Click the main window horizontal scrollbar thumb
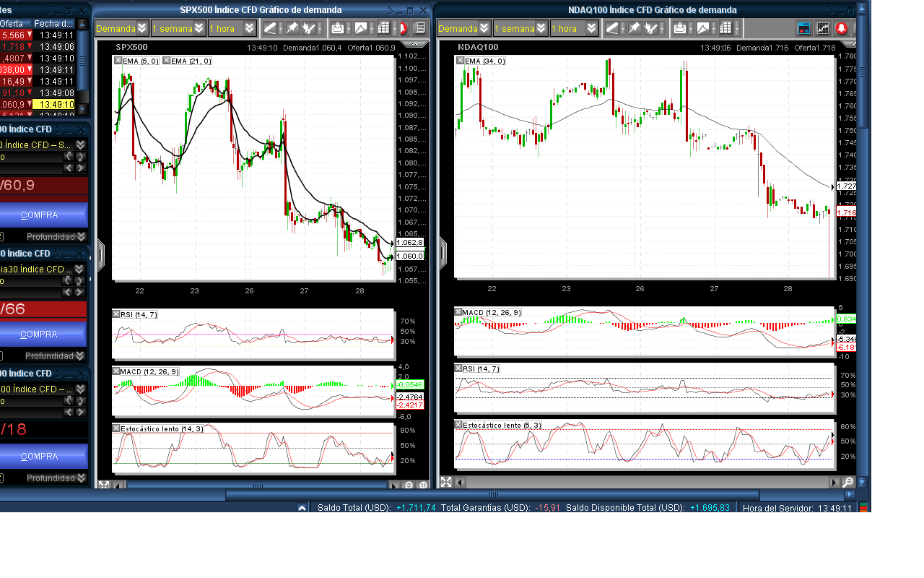The width and height of the screenshot is (924, 578). 492,495
